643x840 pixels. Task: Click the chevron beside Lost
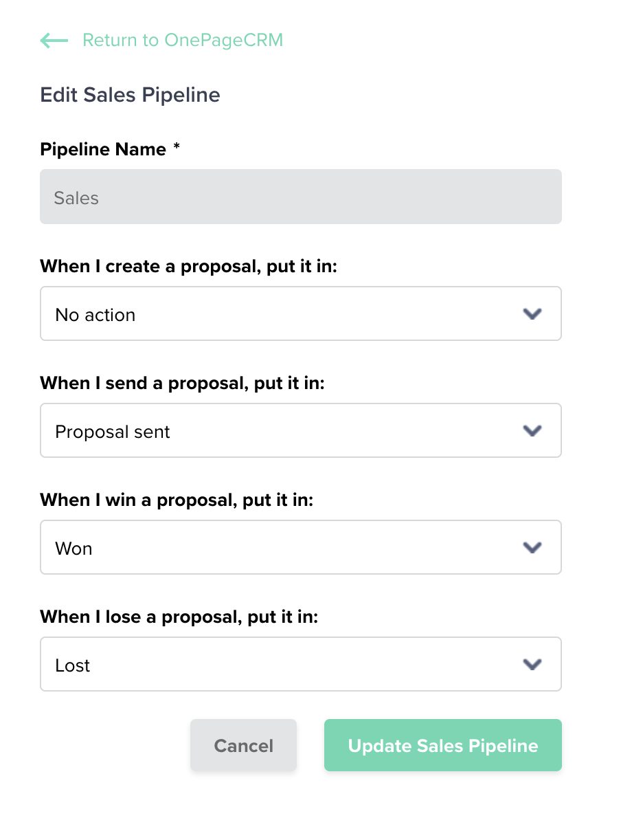click(x=531, y=664)
